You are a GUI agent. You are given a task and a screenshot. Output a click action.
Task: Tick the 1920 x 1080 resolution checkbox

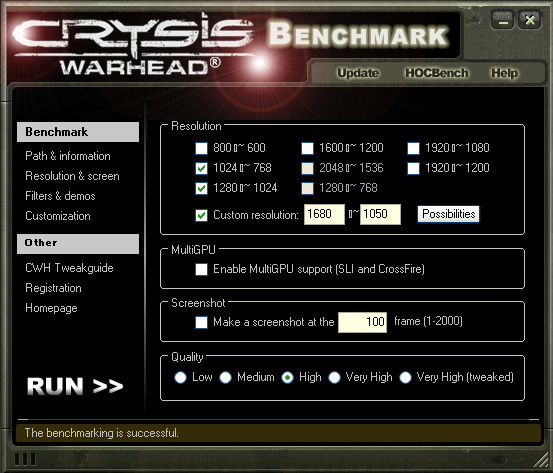click(413, 148)
